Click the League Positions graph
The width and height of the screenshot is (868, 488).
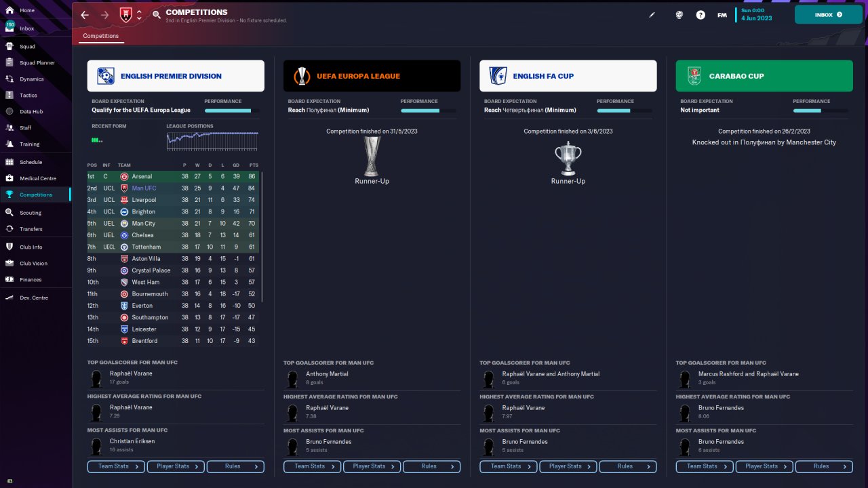[212, 140]
